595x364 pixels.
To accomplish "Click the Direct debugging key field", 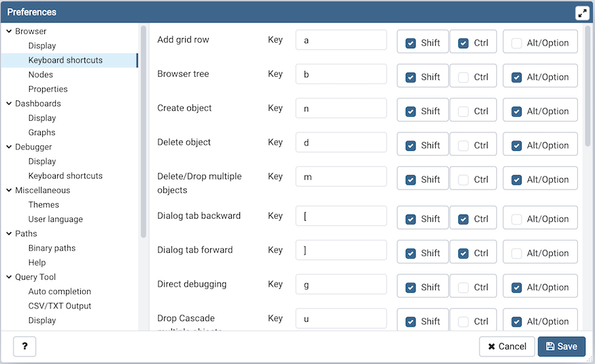I will (341, 284).
